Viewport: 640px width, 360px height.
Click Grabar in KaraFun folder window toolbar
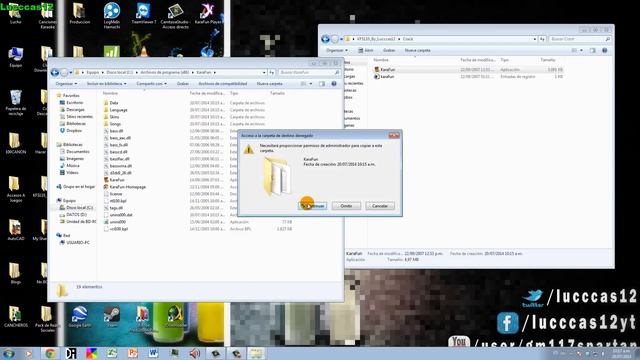[182, 84]
